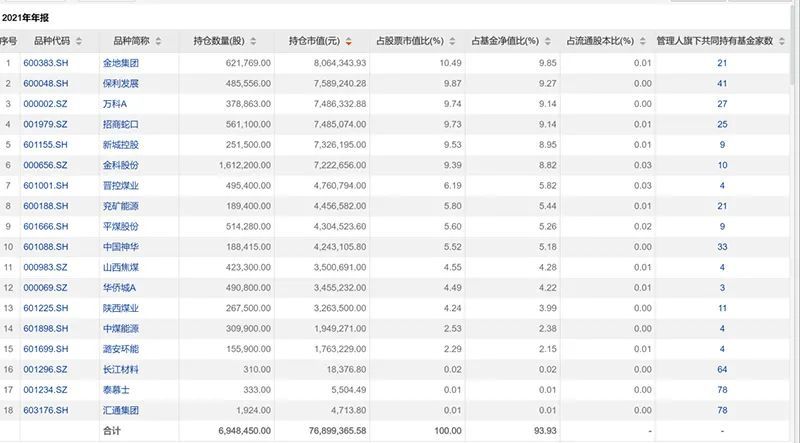Toggle 持仓市值(元) descending sort arrow
800x443 pixels.
[348, 41]
